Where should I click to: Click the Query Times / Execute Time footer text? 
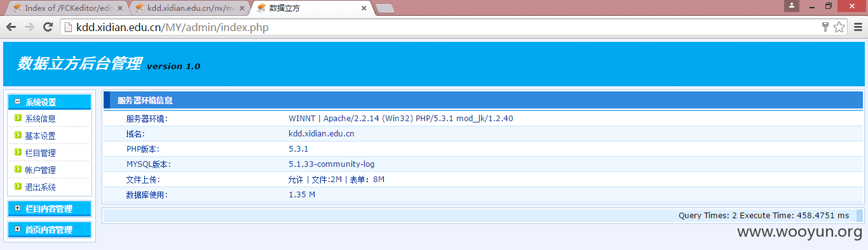point(764,216)
